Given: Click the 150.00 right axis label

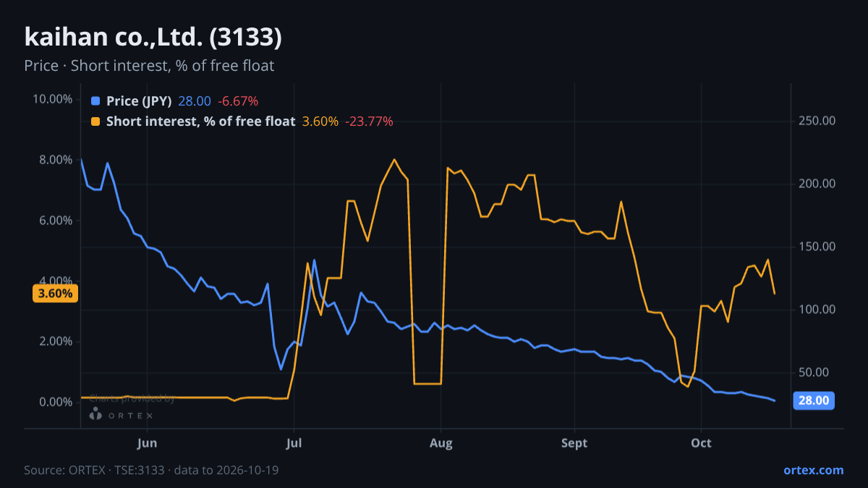Looking at the screenshot, I should (817, 247).
